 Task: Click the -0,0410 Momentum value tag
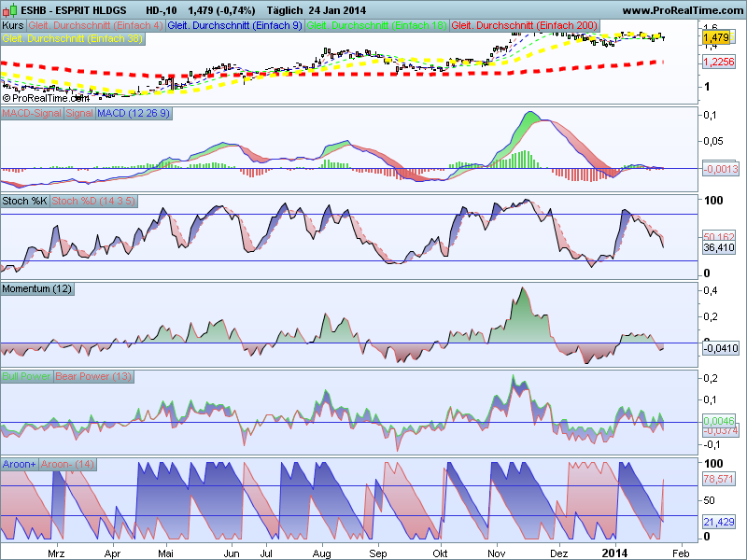(x=721, y=348)
